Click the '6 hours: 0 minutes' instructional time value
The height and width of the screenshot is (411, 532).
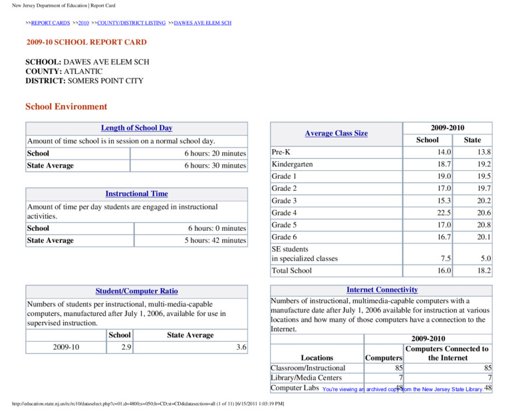[x=217, y=228]
